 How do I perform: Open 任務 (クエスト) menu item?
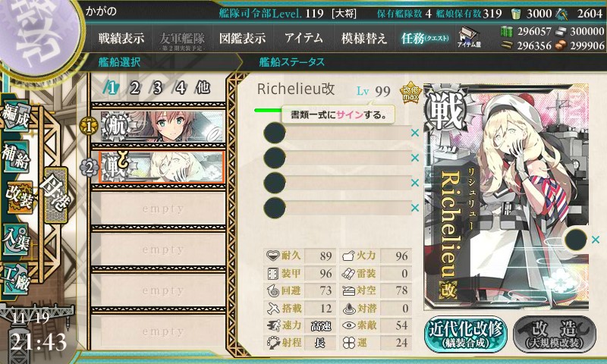pyautogui.click(x=425, y=38)
